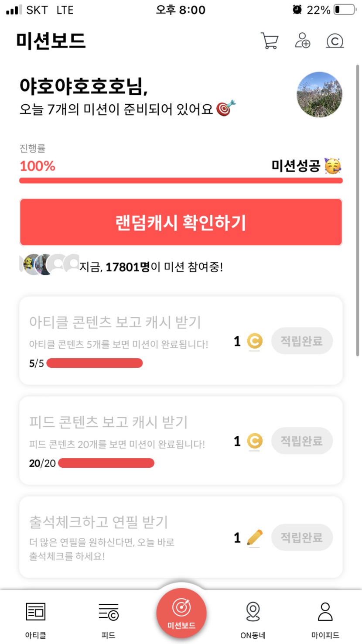Tap 적립완료 on the attendance check mission
Image resolution: width=362 pixels, height=644 pixels.
[302, 537]
